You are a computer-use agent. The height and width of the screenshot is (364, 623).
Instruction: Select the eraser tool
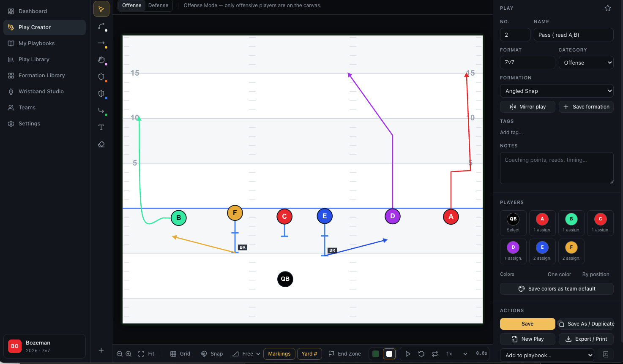point(101,144)
